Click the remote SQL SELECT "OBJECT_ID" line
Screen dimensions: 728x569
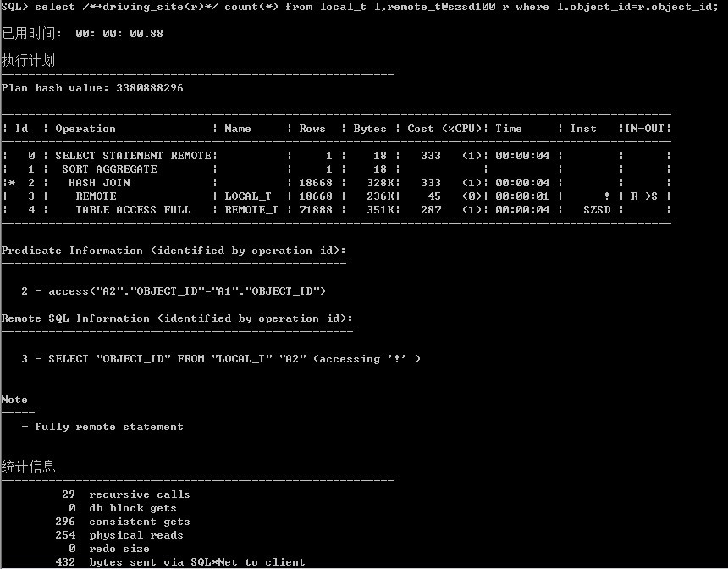221,359
